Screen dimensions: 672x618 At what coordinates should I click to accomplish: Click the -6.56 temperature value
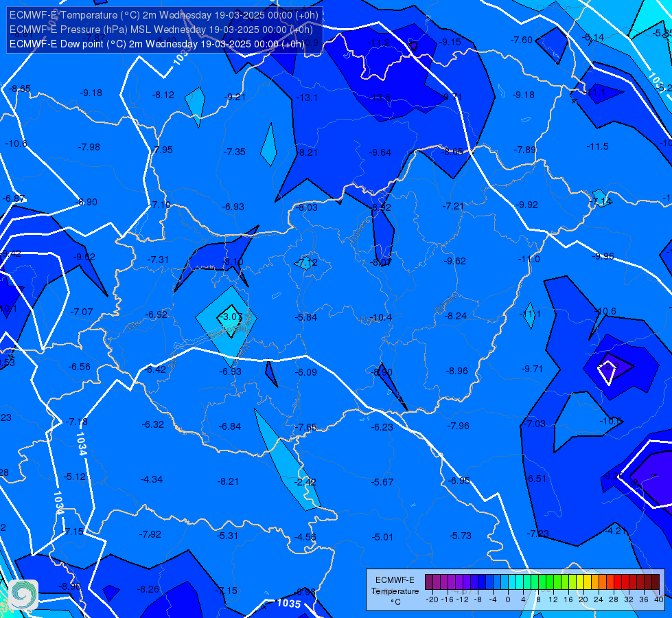click(x=80, y=367)
